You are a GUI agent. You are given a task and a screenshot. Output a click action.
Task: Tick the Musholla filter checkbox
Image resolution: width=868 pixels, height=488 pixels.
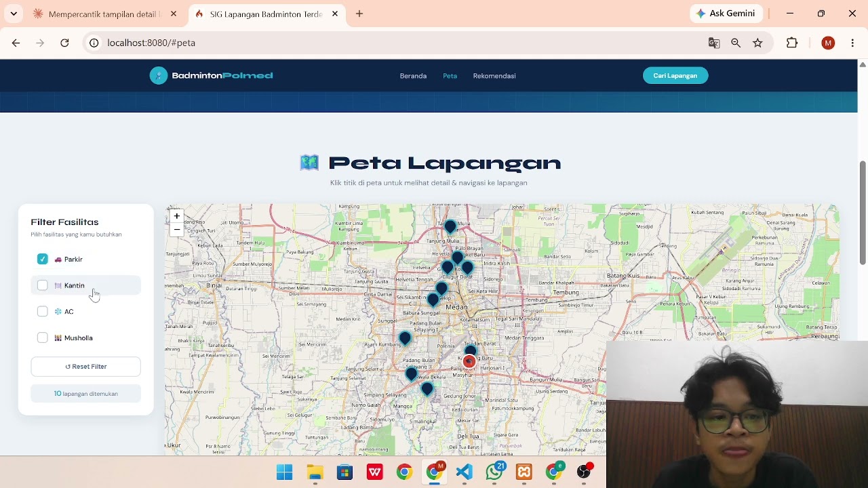click(43, 338)
